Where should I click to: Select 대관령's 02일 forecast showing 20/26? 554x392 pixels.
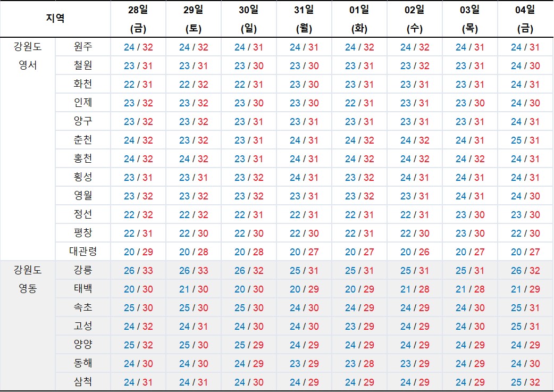[414, 251]
